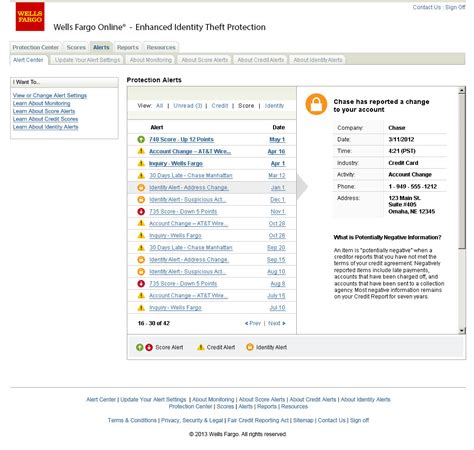Click yellow Credit Alert legend icon
474x450 pixels.
pyautogui.click(x=200, y=347)
